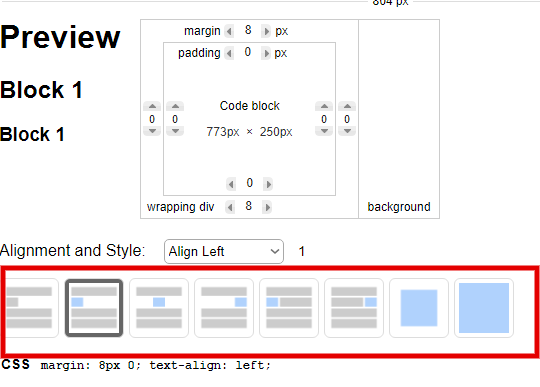Click the larger Block 1 heading

click(x=41, y=90)
